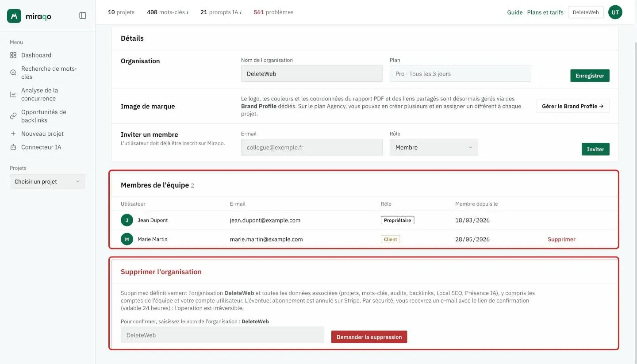Click the competition analysis chart icon
This screenshot has height=364, width=637.
(x=13, y=94)
